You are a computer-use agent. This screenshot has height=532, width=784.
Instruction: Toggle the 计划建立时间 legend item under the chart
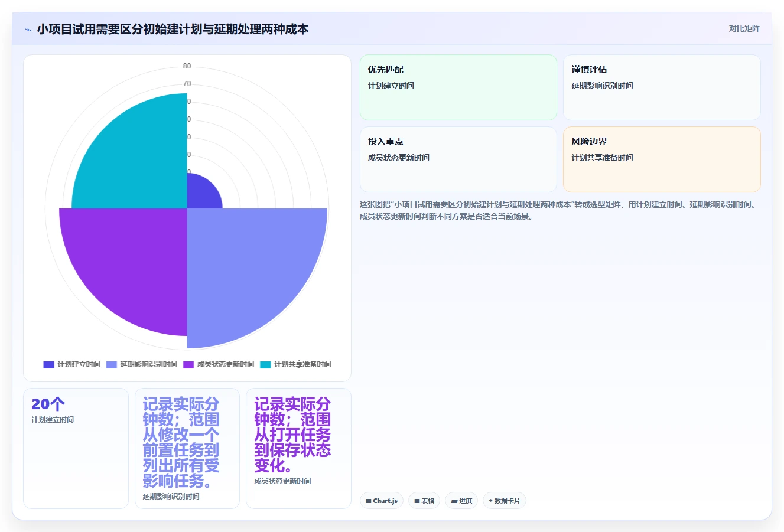(x=72, y=364)
